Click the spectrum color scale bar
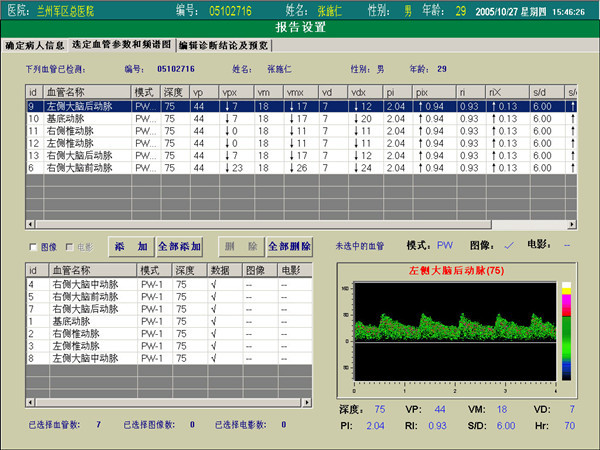 [566, 330]
